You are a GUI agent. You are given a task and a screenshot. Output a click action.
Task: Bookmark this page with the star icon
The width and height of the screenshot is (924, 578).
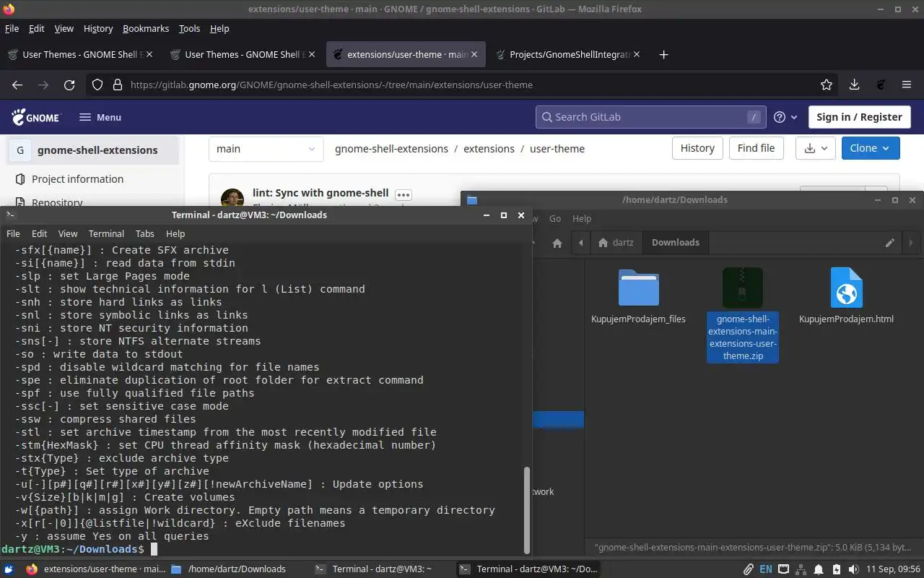click(x=827, y=85)
